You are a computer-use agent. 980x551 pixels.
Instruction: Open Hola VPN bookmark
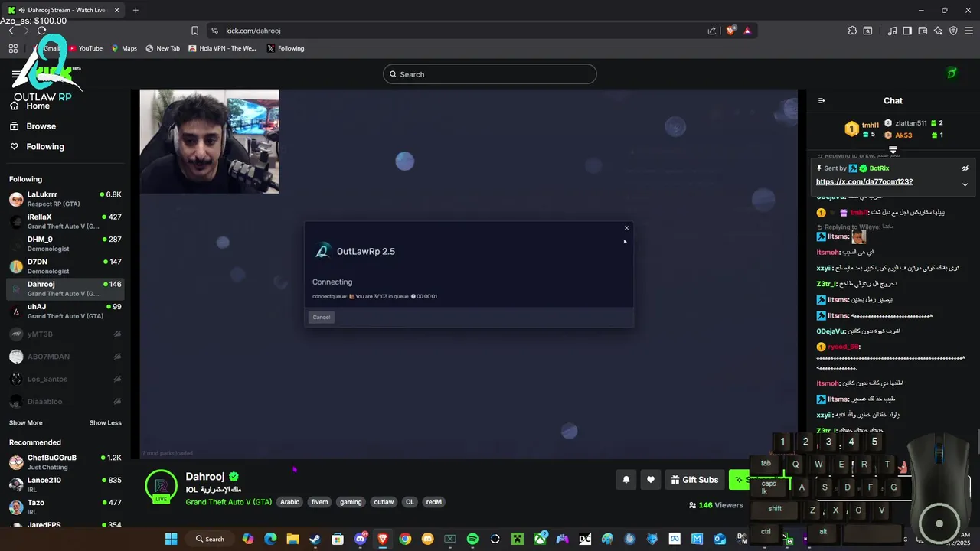[x=222, y=48]
